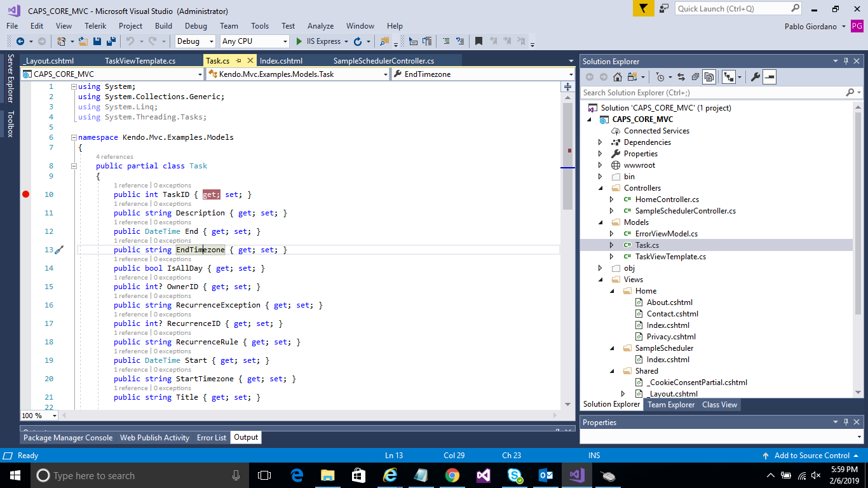The image size is (868, 488).
Task: Click Add to Source Control in status bar
Action: 811,456
